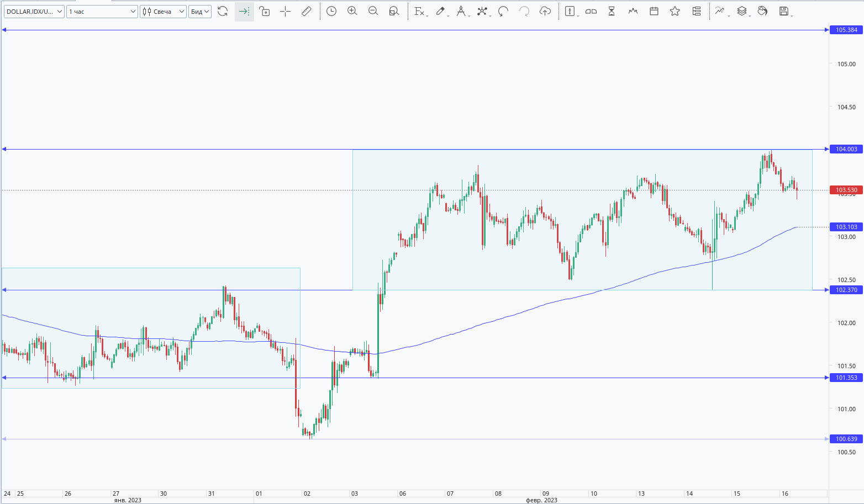Open the DOLLAR.IDX instrument dropdown

pyautogui.click(x=34, y=12)
